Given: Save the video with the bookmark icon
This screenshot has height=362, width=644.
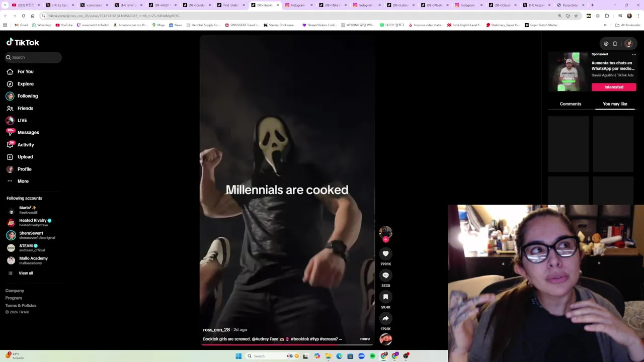Looking at the screenshot, I should point(385,297).
